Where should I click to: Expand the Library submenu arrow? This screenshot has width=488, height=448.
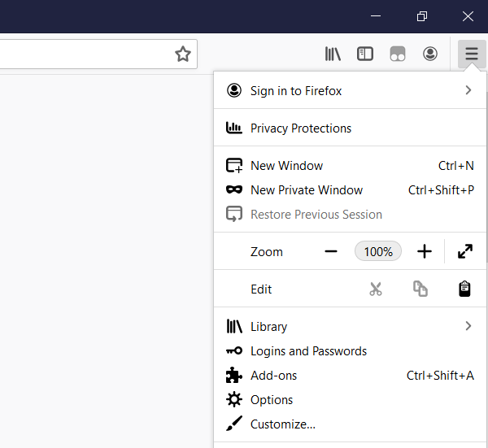(x=468, y=326)
